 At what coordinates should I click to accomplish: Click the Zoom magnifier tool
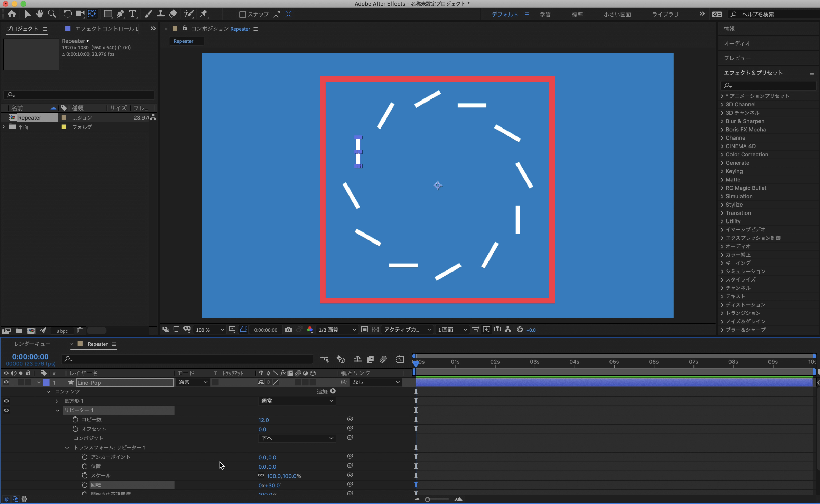coord(52,14)
